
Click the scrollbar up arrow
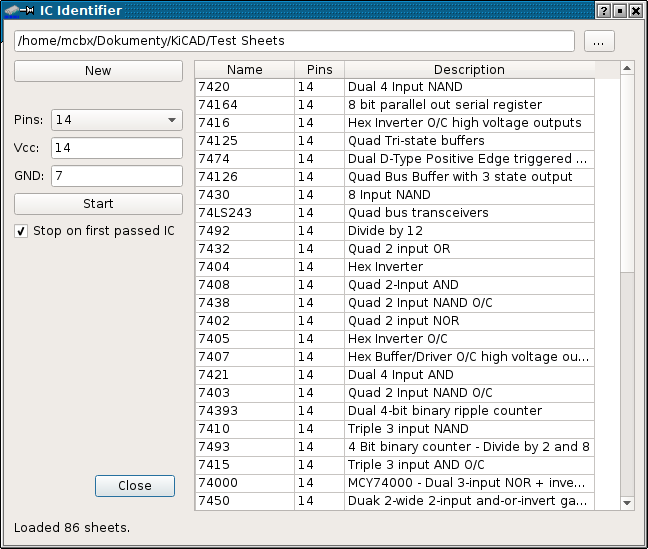(627, 69)
